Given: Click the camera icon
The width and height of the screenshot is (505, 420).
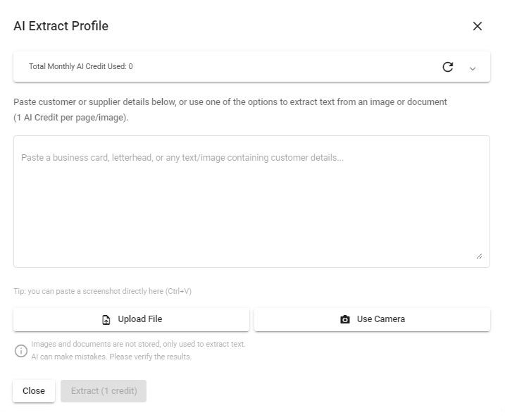Looking at the screenshot, I should (345, 319).
